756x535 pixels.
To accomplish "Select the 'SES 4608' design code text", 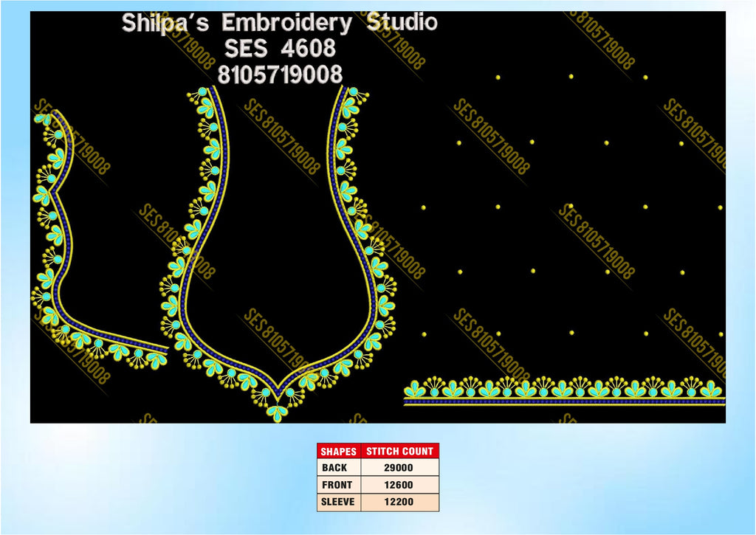I will [280, 48].
